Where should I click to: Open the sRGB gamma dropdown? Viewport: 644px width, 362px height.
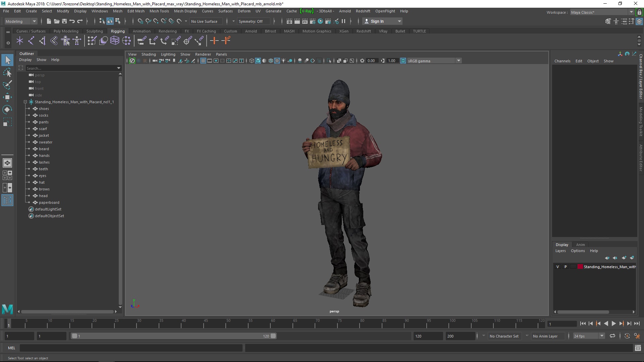[x=458, y=61]
